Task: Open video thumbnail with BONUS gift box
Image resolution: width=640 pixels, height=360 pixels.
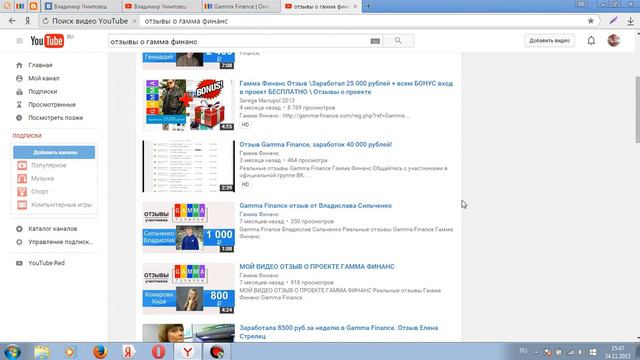Action: 189,105
